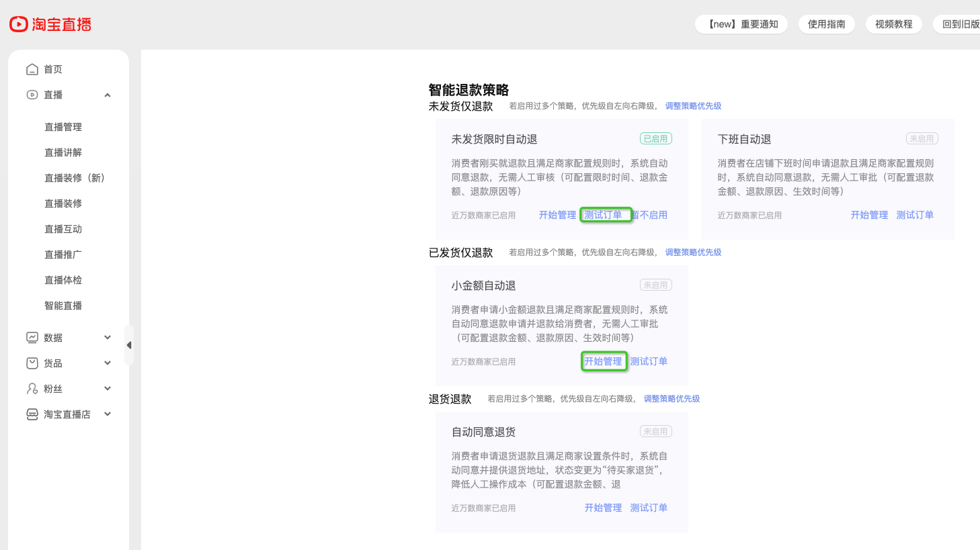The height and width of the screenshot is (550, 980).
Task: Click 调整策略优先级 beside 退货退款
Action: (671, 399)
